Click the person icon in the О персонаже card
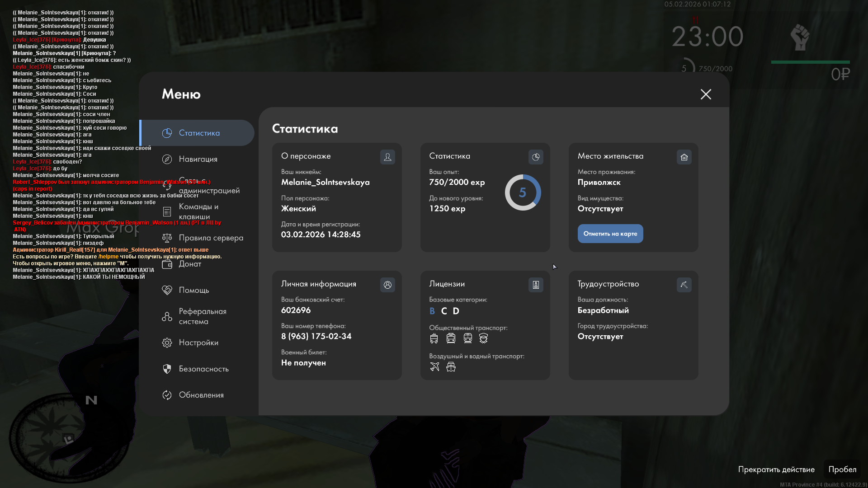 pyautogui.click(x=387, y=157)
